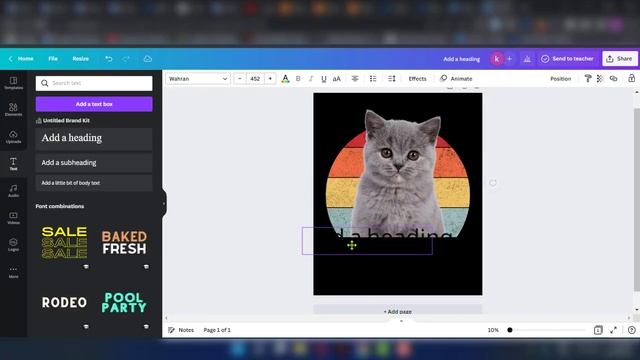The image size is (640, 360).
Task: Lock the selected element
Action: coord(631,78)
